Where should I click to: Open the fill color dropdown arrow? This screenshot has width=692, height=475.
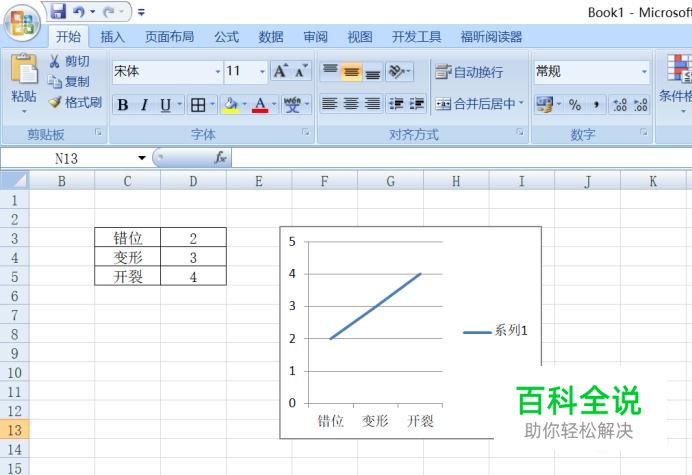(244, 105)
